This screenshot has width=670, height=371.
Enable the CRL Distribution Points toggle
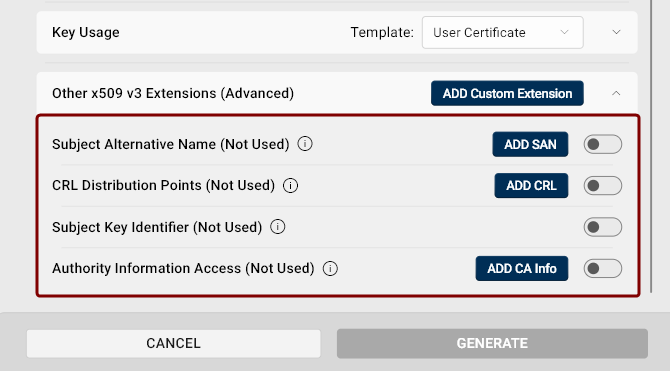point(602,186)
